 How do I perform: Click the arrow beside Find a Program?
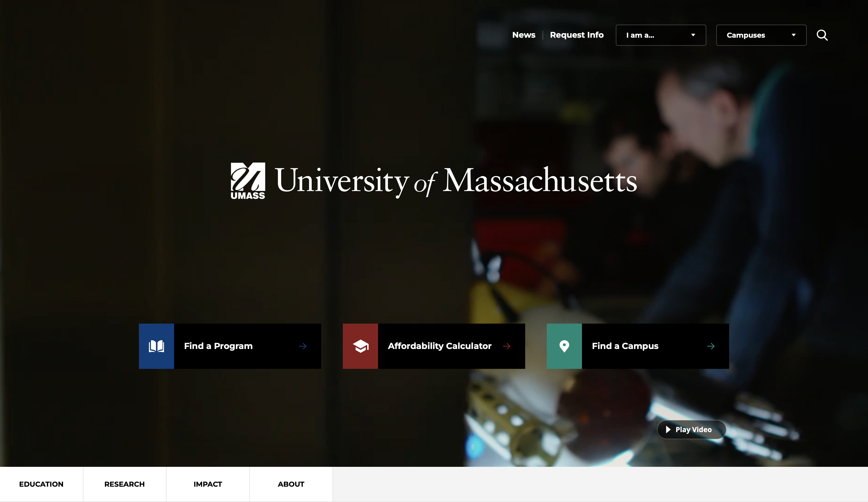303,346
